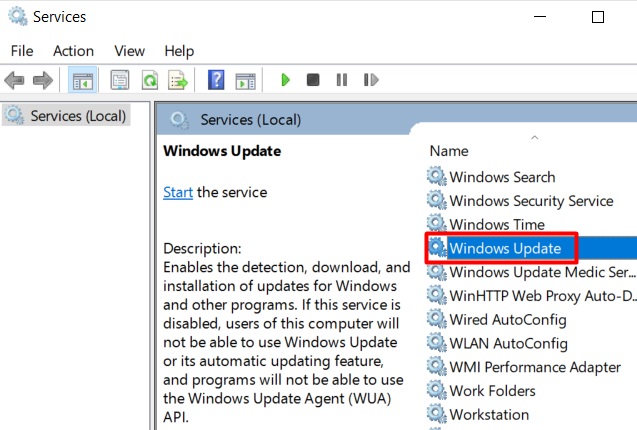Click gear icon beside Windows Search
The width and height of the screenshot is (637, 430).
point(437,177)
